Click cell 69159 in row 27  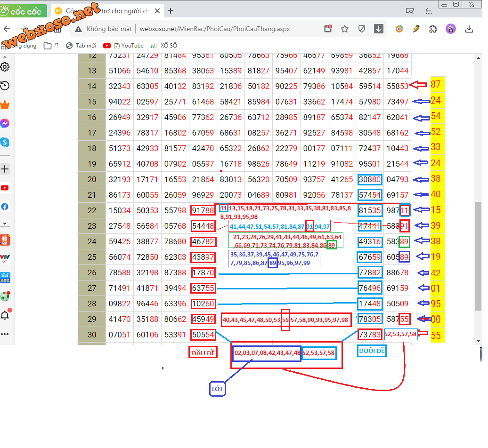(398, 288)
